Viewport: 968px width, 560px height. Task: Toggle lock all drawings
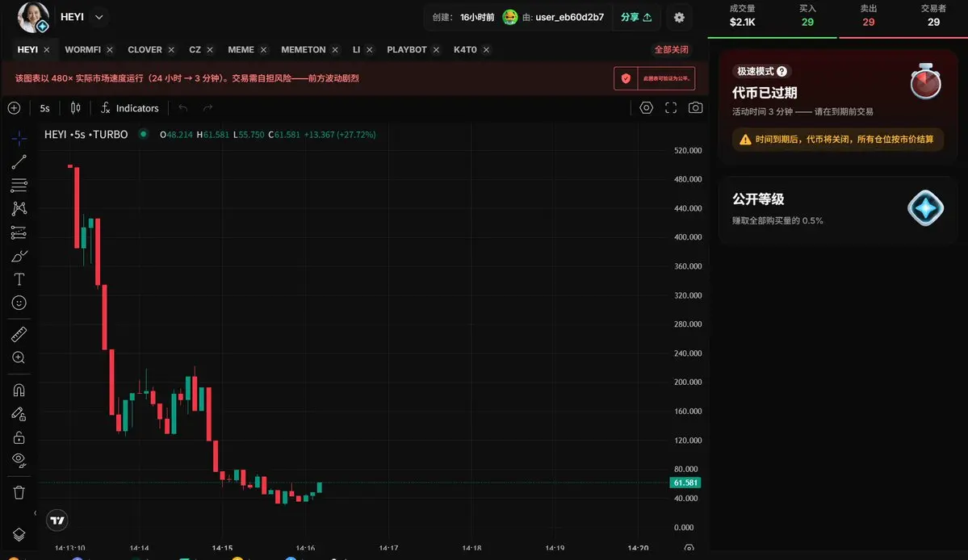point(19,437)
